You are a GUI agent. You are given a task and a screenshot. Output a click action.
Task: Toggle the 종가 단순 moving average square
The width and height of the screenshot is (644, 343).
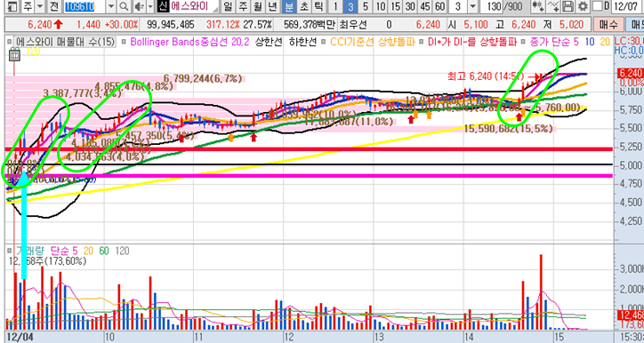(x=523, y=42)
